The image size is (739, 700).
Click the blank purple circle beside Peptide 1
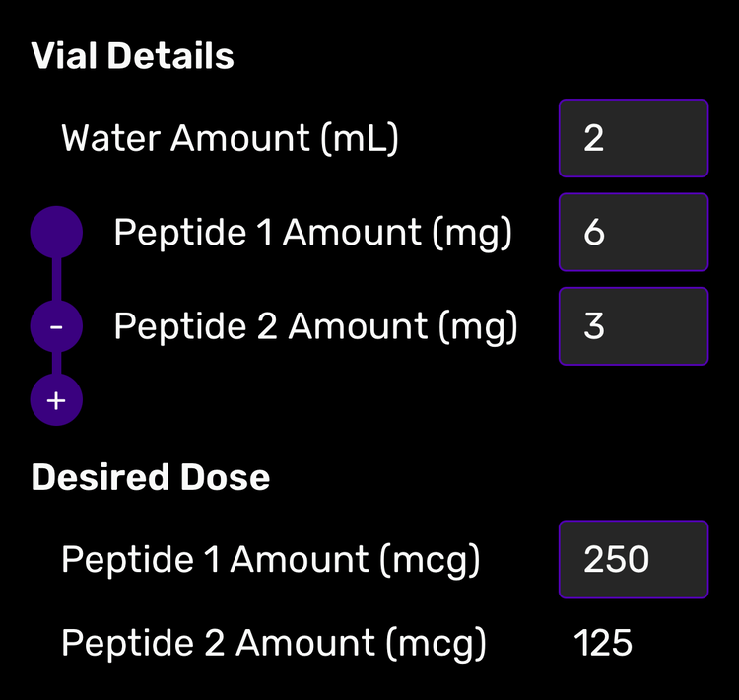coord(56,233)
